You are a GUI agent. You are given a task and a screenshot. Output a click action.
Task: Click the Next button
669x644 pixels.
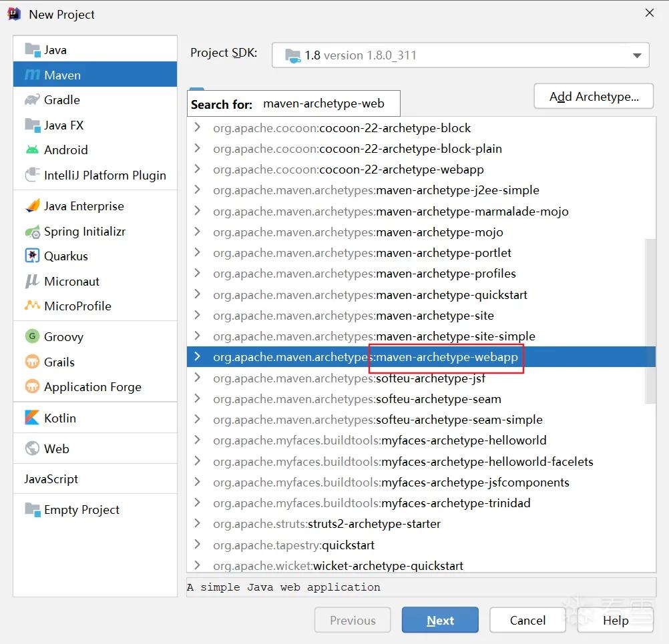tap(440, 620)
